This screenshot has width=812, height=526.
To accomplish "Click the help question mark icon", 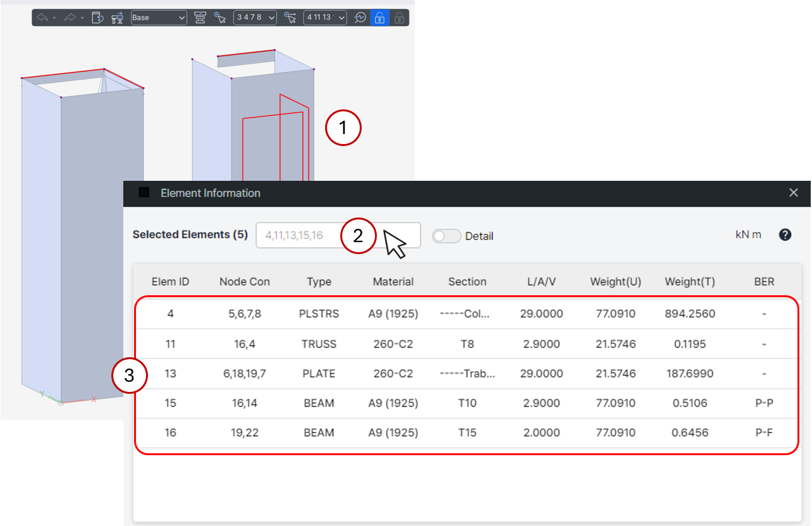I will (785, 235).
